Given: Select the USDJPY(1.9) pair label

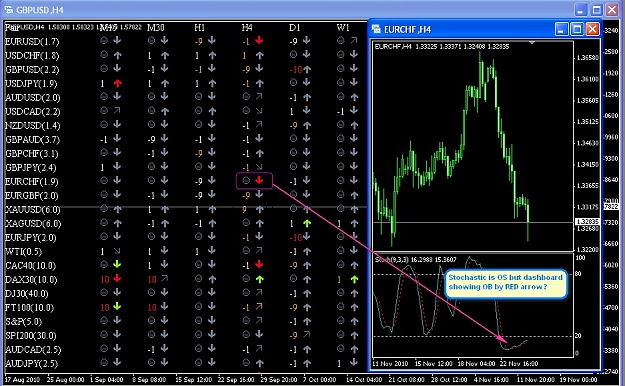Looking at the screenshot, I should point(31,84).
